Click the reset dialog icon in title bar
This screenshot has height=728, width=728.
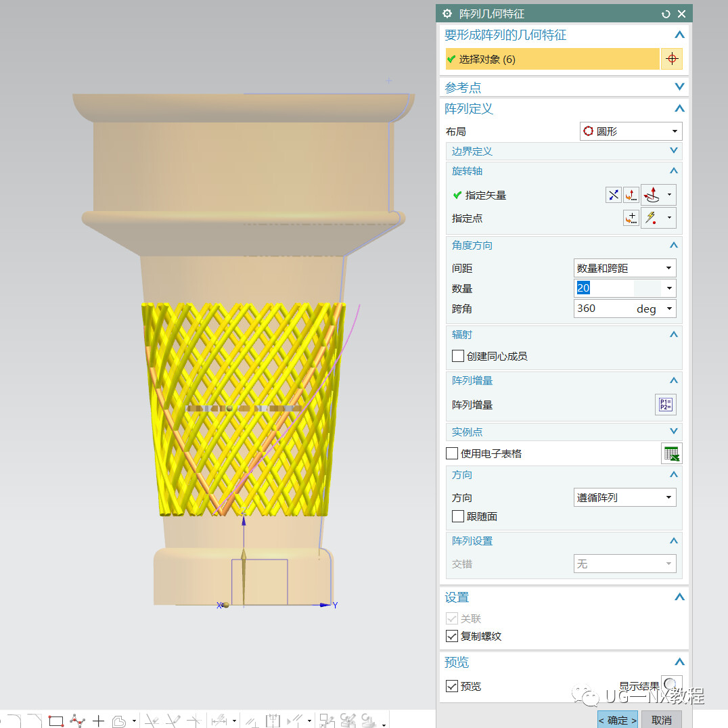pos(666,14)
